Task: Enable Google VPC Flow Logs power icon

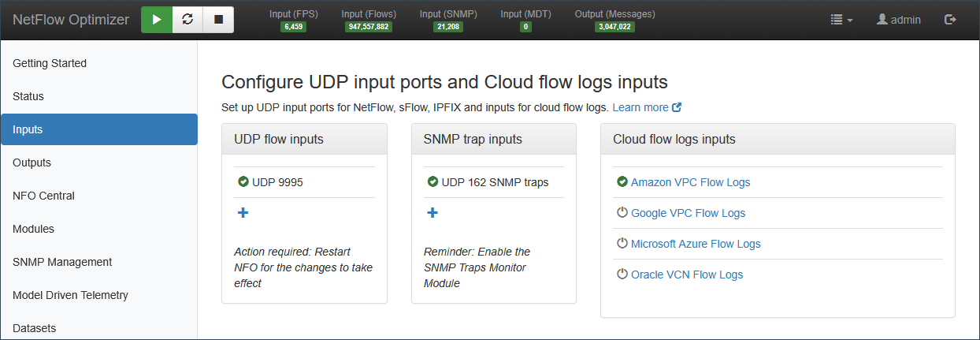Action: [622, 213]
